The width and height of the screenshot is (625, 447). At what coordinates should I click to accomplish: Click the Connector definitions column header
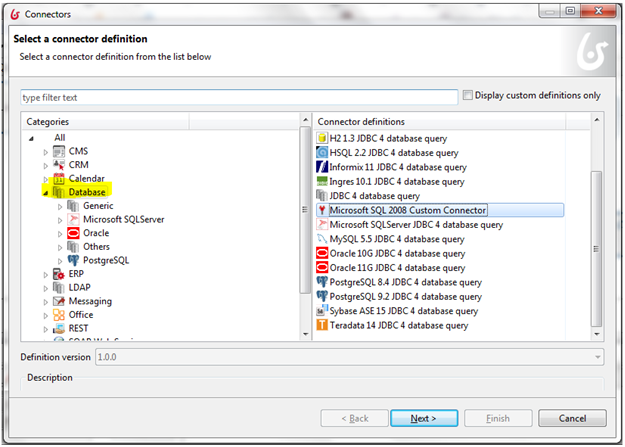point(440,122)
